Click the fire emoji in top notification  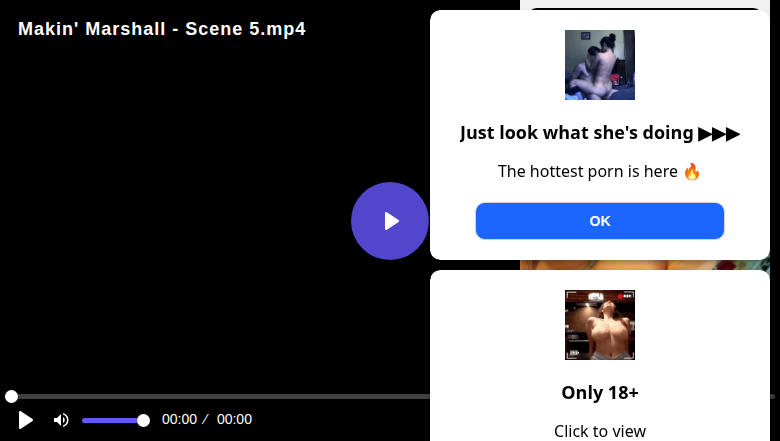click(692, 171)
